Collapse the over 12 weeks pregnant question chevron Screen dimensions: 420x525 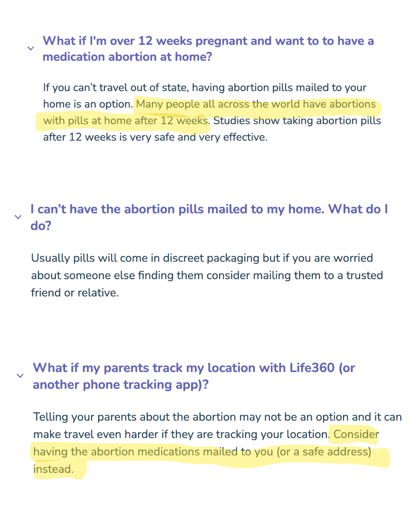[31, 49]
